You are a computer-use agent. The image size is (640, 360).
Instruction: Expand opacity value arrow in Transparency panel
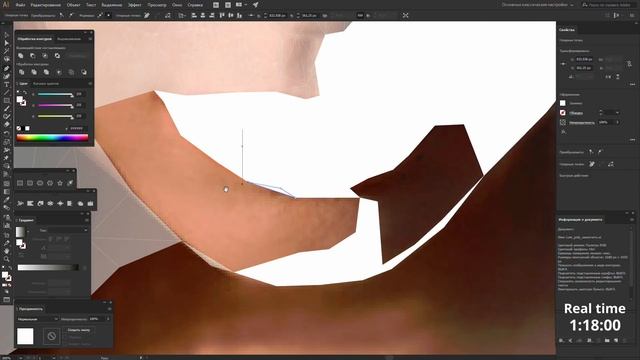[x=108, y=319]
